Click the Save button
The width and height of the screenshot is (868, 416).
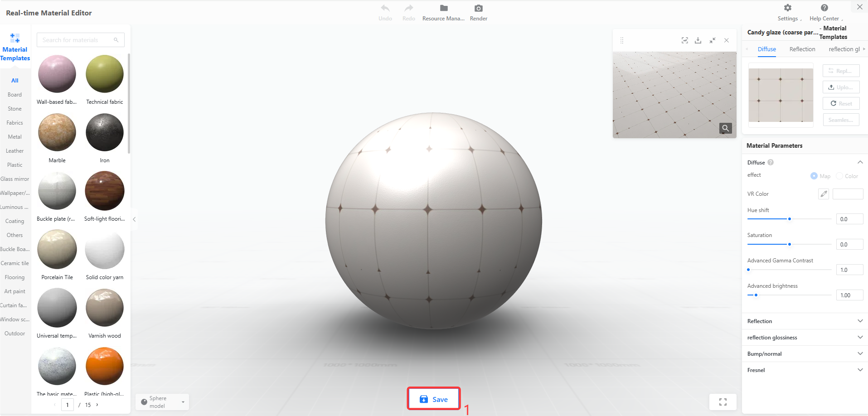point(434,399)
